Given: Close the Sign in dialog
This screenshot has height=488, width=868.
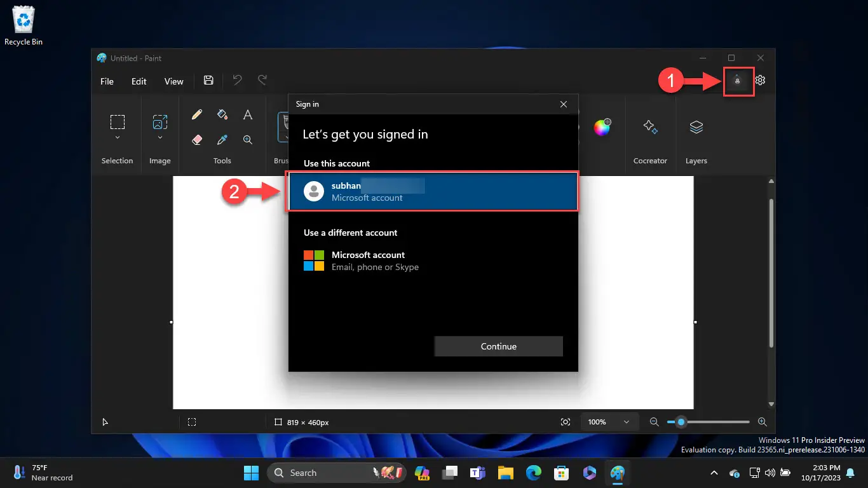Looking at the screenshot, I should coord(564,104).
